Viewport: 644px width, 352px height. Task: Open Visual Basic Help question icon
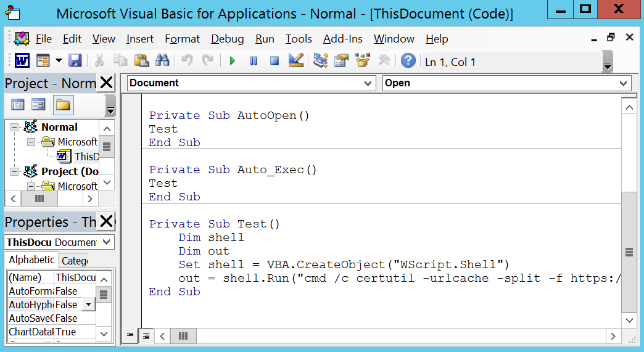click(408, 62)
